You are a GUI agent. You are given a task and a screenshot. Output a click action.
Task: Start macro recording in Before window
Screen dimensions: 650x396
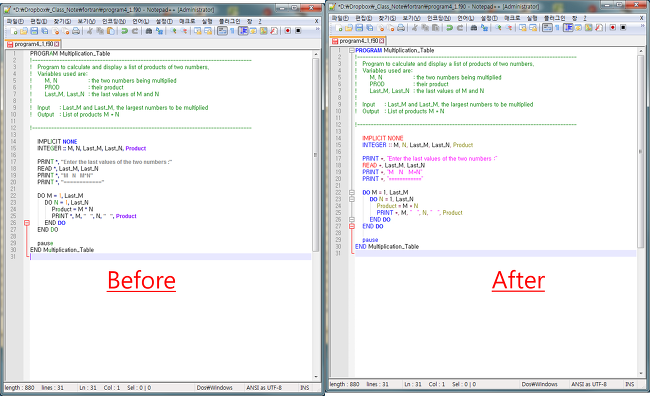point(287,31)
